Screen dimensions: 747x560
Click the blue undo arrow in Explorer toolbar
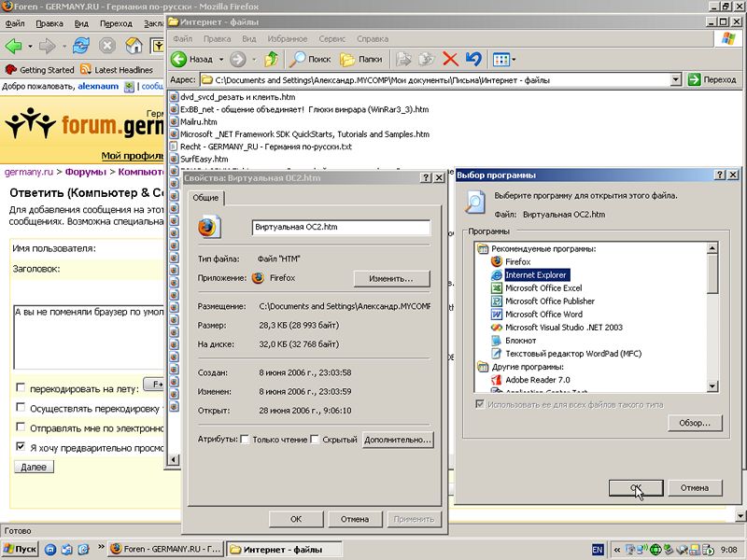coord(473,59)
